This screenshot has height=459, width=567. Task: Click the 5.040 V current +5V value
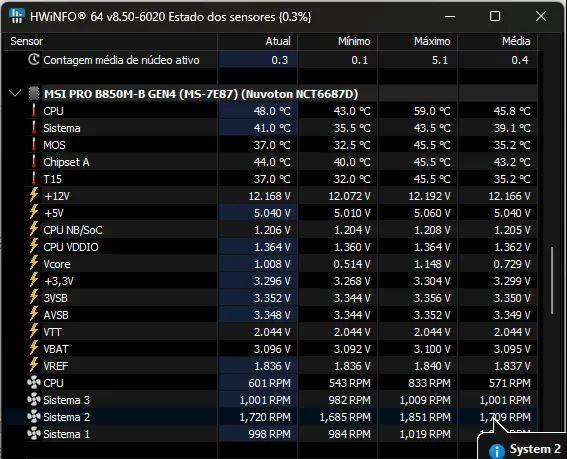click(x=272, y=213)
